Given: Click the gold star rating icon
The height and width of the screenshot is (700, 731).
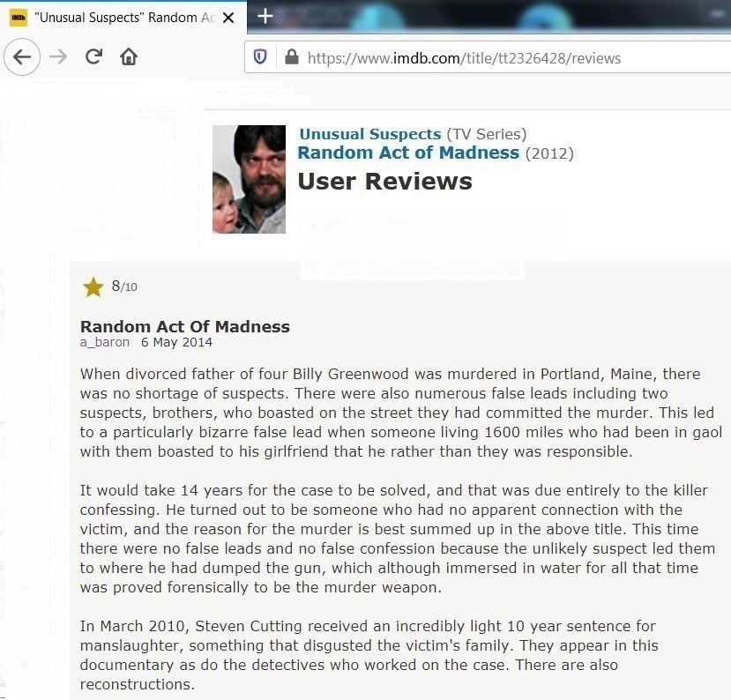Looking at the screenshot, I should [x=93, y=287].
